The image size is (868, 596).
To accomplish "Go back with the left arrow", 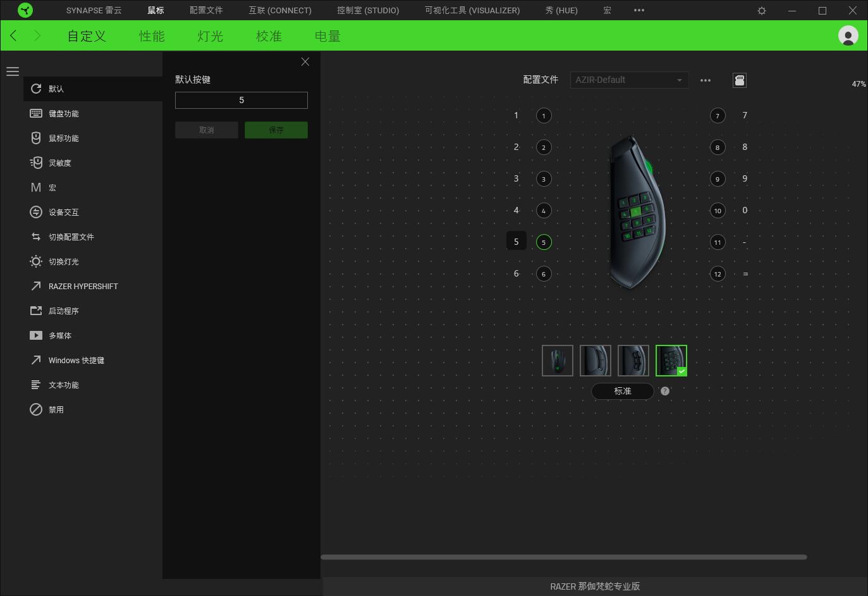I will pyautogui.click(x=13, y=35).
